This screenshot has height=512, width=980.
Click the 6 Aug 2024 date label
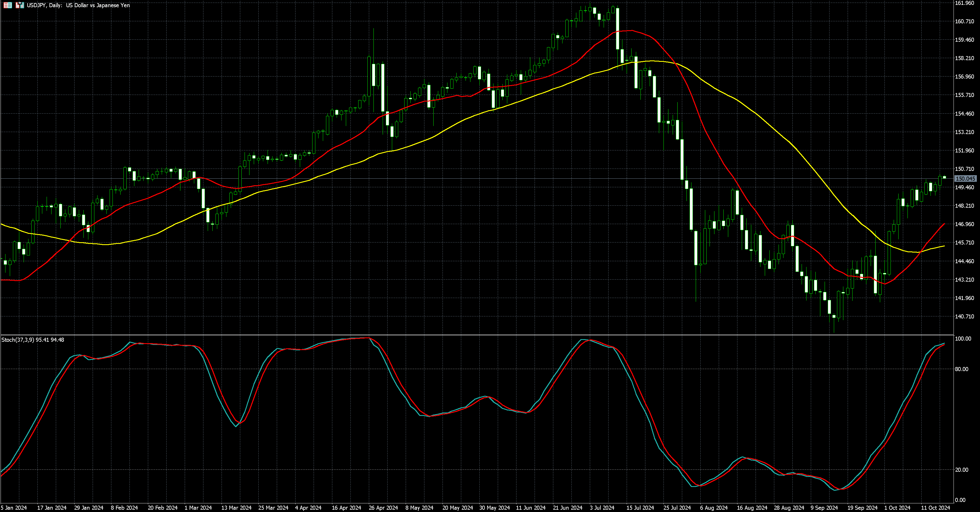714,508
